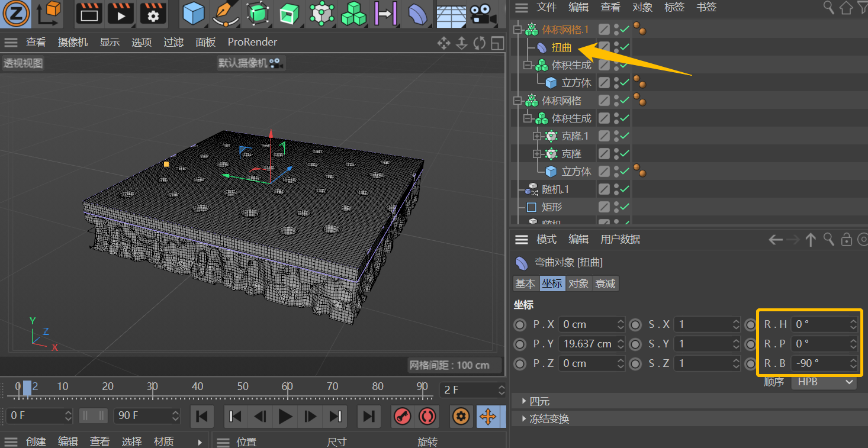This screenshot has height=448, width=868.
Task: Select the spline pen tool icon
Action: point(225,13)
